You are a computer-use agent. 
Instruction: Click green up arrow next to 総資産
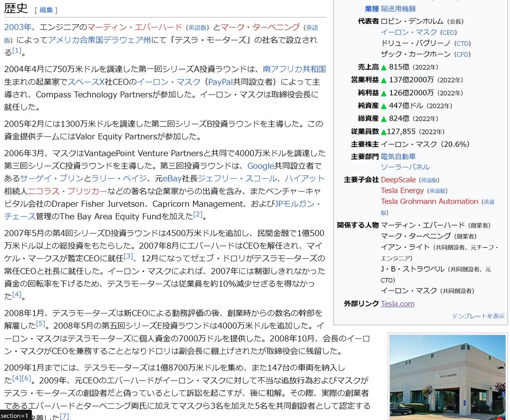coord(384,118)
